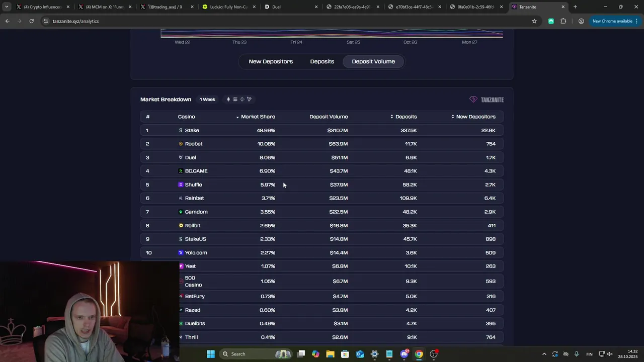Switch to the MCM on X tab
Viewport: 644px width, 362px height.
105,7
